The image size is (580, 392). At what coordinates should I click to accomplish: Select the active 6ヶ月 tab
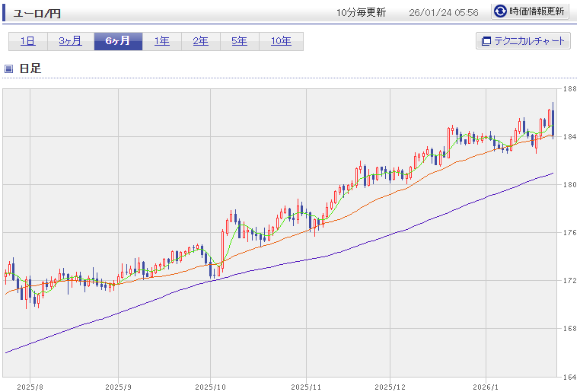coord(117,41)
